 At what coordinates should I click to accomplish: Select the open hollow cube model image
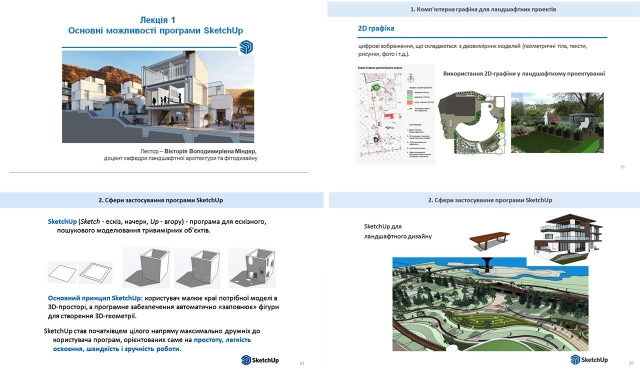(146, 266)
